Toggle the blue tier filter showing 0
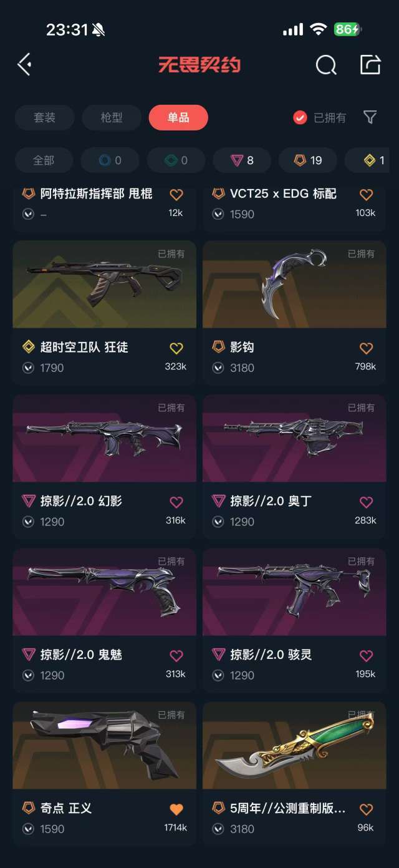Viewport: 399px width, 868px height. 110,160
